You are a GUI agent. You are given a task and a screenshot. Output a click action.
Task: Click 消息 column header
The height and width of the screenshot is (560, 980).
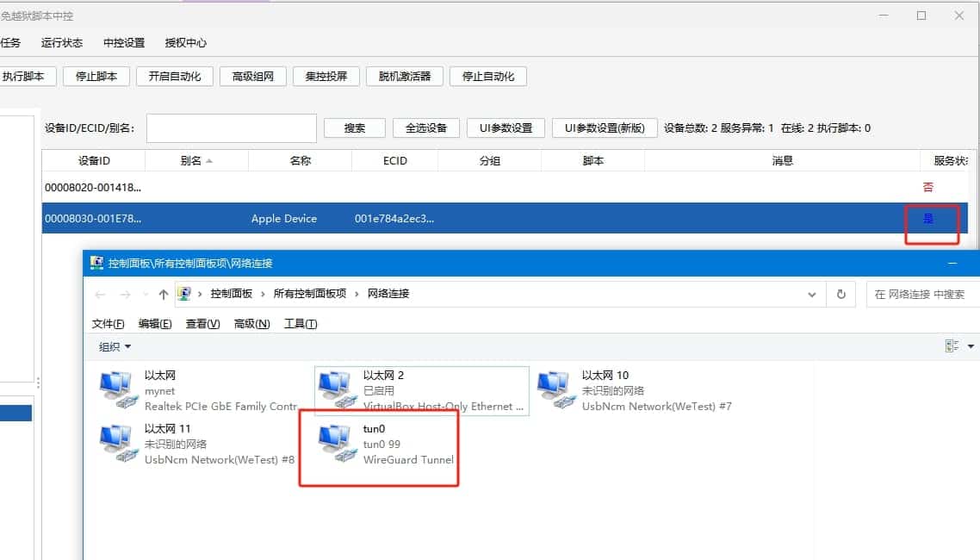tap(782, 160)
